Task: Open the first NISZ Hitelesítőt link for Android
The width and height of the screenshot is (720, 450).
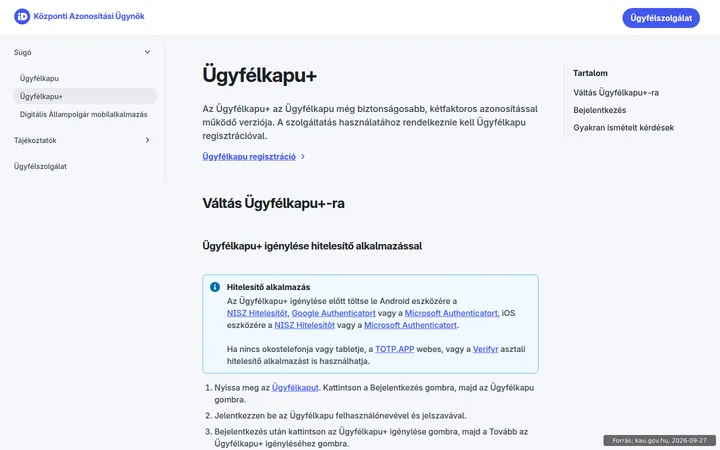Action: coord(257,313)
